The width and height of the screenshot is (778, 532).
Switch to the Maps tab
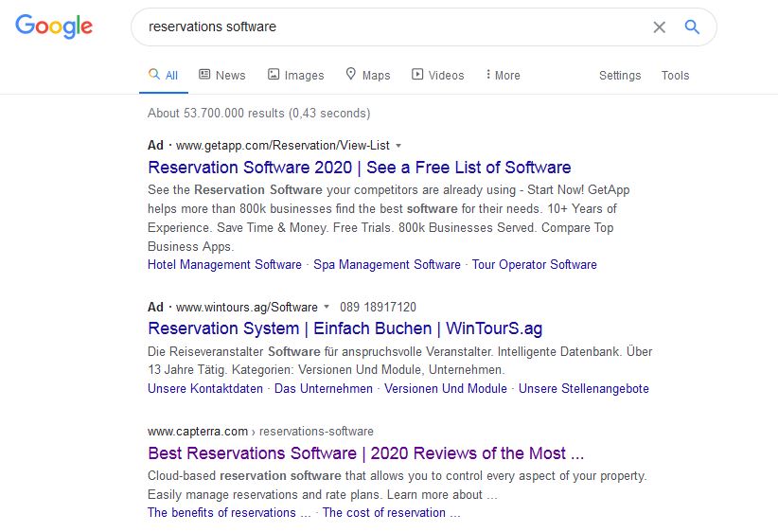point(368,76)
